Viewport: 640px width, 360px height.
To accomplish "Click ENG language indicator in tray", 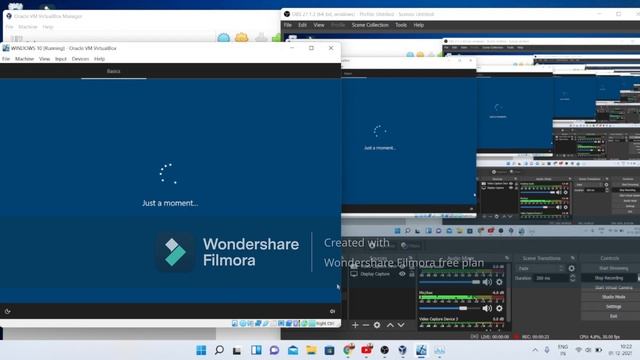I will pyautogui.click(x=563, y=350).
